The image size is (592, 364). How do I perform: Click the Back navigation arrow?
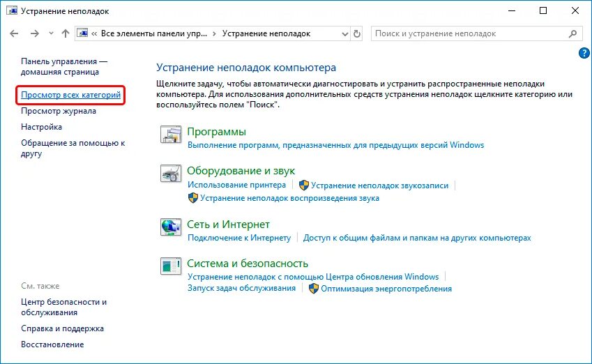click(x=15, y=33)
